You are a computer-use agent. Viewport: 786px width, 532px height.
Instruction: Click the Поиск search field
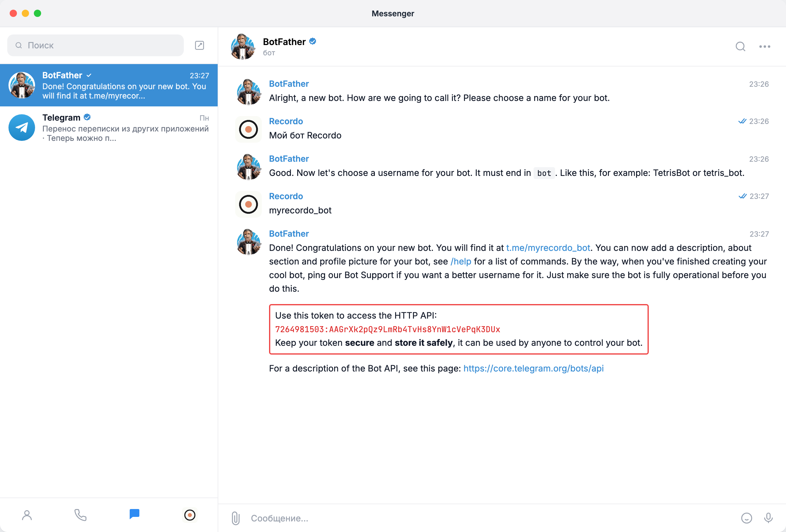click(x=95, y=45)
